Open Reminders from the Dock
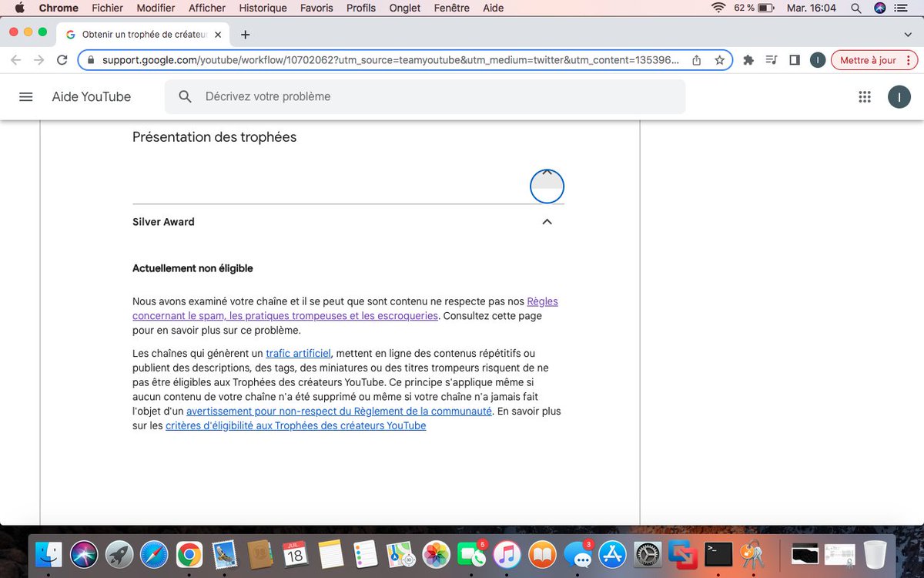 tap(365, 554)
